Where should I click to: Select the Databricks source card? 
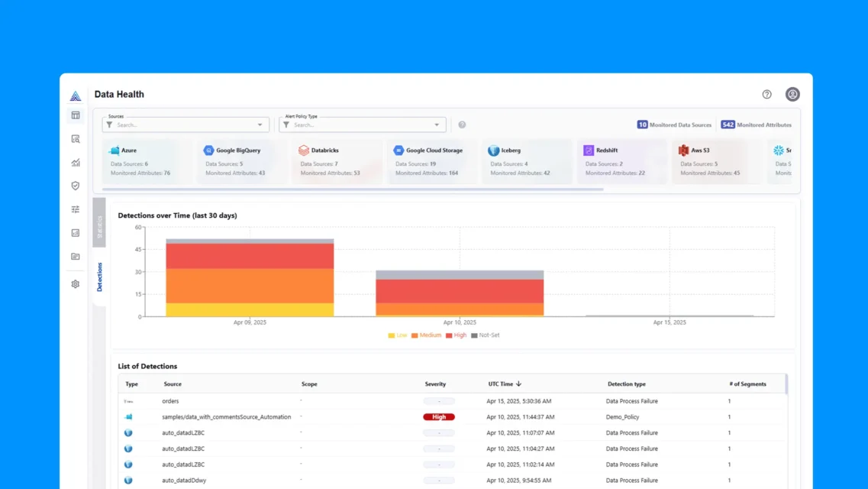coord(334,161)
